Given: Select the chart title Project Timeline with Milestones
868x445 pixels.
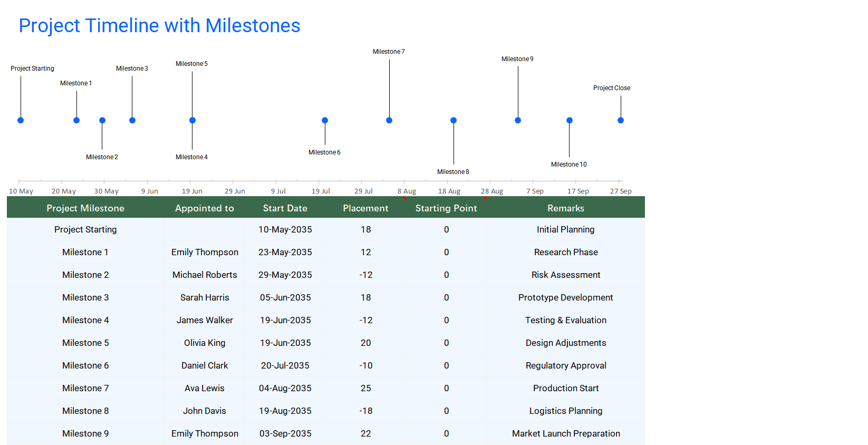Looking at the screenshot, I should [159, 25].
